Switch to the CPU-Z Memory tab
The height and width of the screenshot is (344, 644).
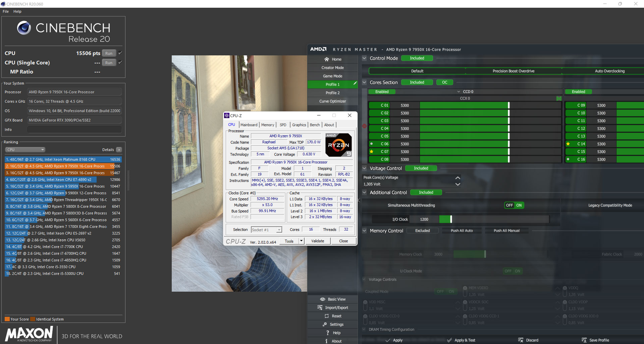[x=268, y=125]
